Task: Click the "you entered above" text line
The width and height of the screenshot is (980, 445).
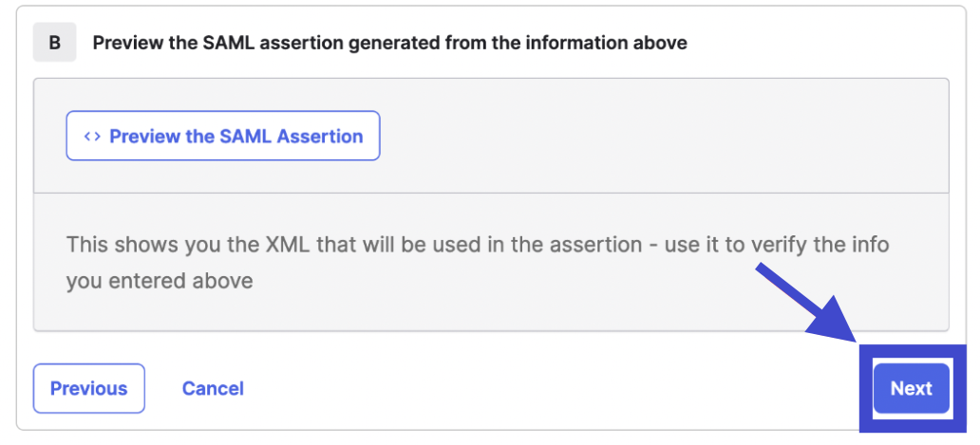Action: click(x=160, y=281)
